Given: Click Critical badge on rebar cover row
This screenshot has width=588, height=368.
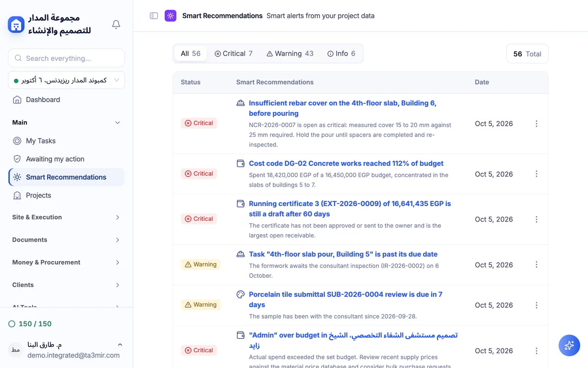Looking at the screenshot, I should tap(199, 123).
